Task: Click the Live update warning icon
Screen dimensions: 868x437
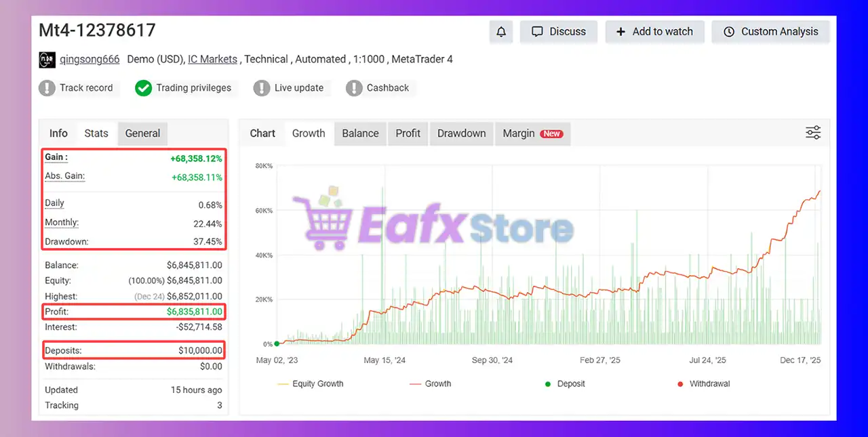Action: pos(262,88)
